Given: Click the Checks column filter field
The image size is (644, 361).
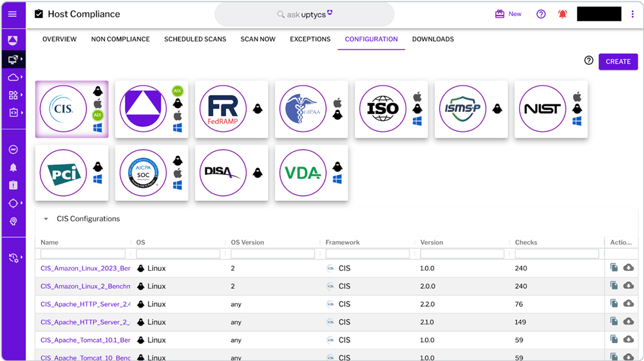Looking at the screenshot, I should [557, 254].
